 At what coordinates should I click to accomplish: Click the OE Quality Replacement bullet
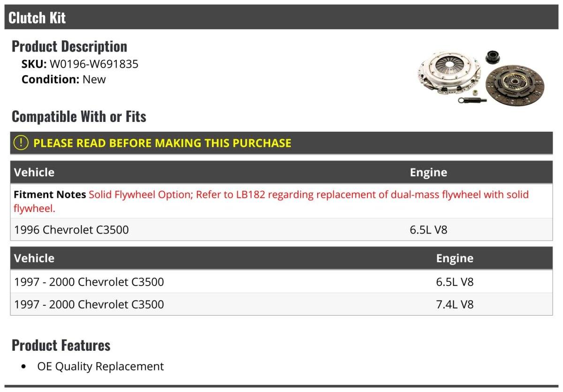[x=100, y=366]
